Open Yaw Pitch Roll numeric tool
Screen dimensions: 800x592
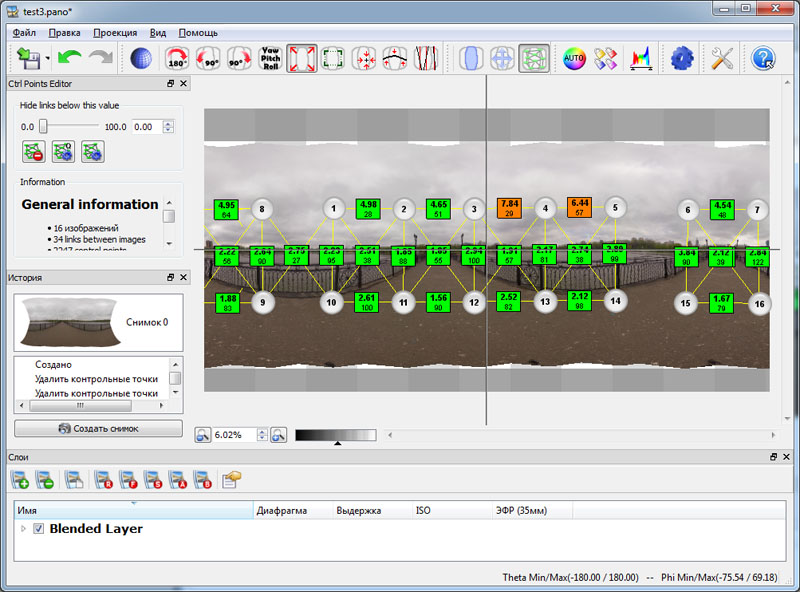(x=270, y=58)
